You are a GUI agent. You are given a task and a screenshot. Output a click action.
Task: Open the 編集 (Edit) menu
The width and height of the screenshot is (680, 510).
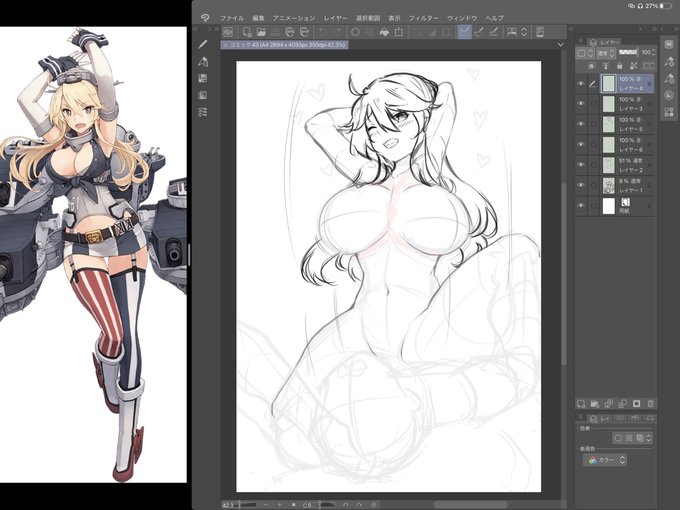pos(258,18)
